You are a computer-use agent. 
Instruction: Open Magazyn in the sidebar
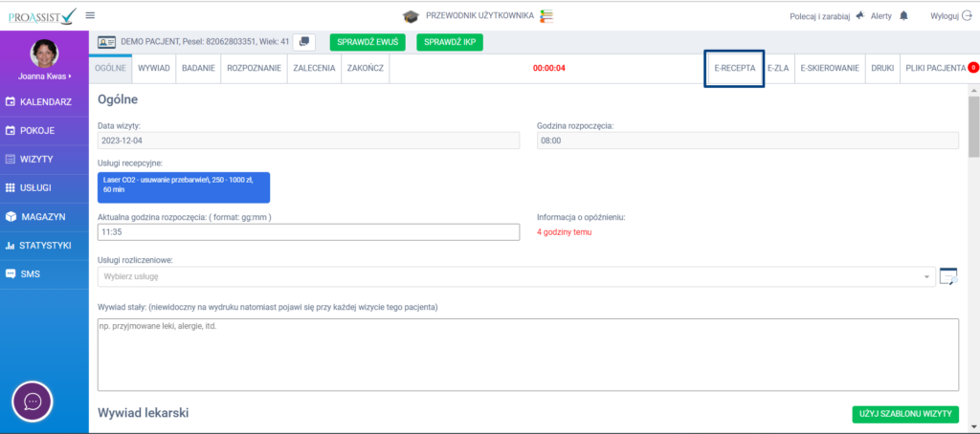44,217
